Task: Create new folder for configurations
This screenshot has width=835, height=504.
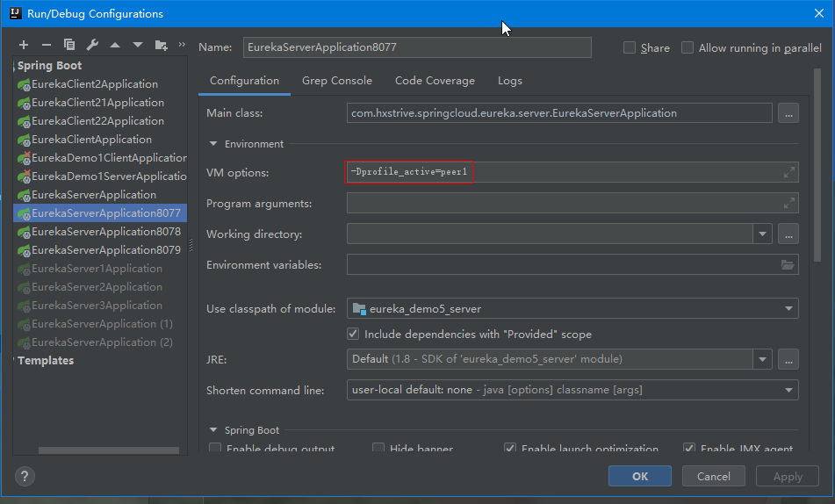Action: (161, 46)
